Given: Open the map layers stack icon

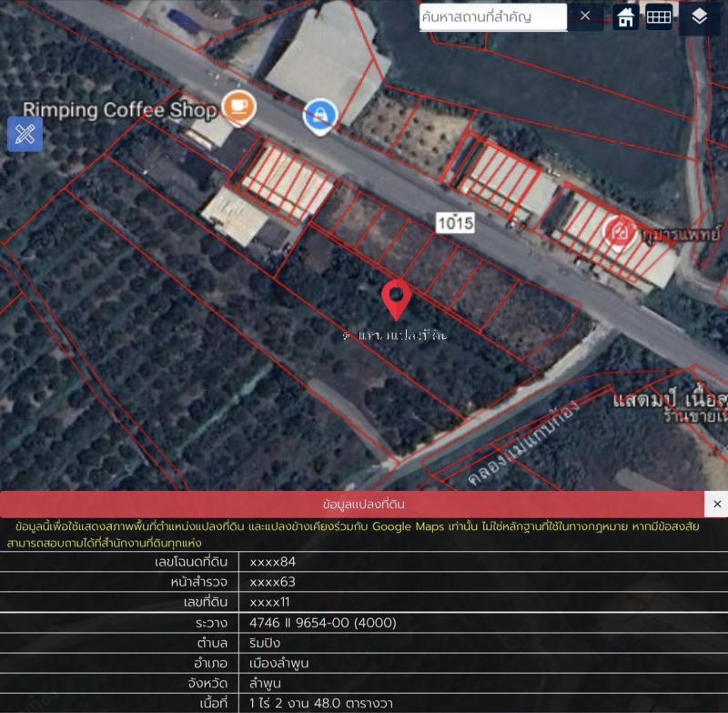Looking at the screenshot, I should tap(699, 17).
